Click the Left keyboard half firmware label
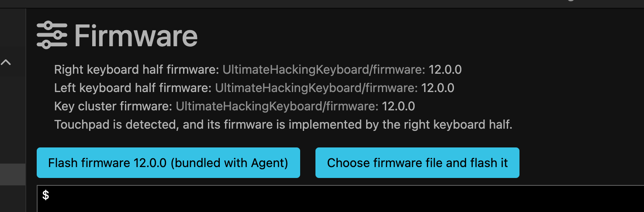Viewport: 644px width, 212px height. [132, 88]
